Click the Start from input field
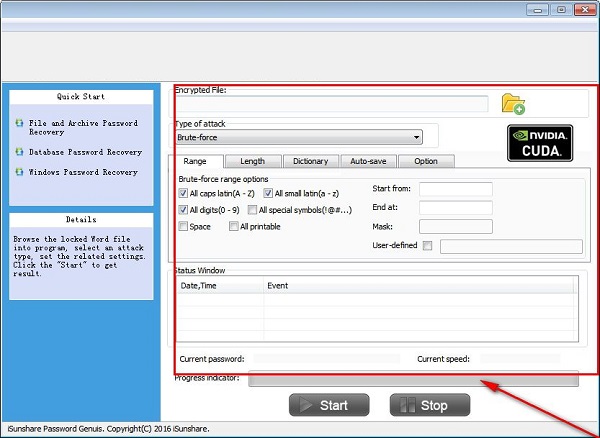600x438 pixels. tap(455, 189)
